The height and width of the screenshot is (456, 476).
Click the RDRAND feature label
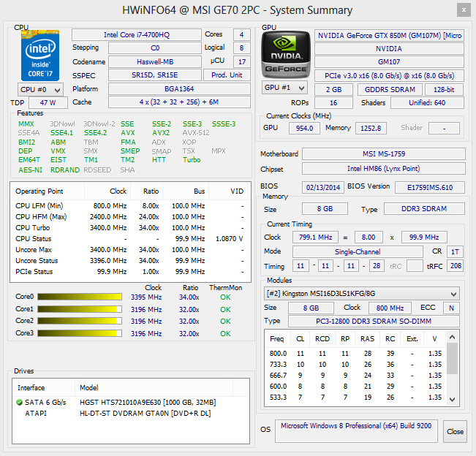(x=65, y=170)
